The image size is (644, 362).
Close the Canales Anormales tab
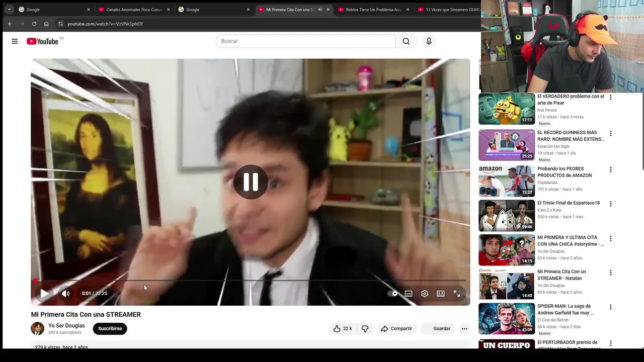168,10
